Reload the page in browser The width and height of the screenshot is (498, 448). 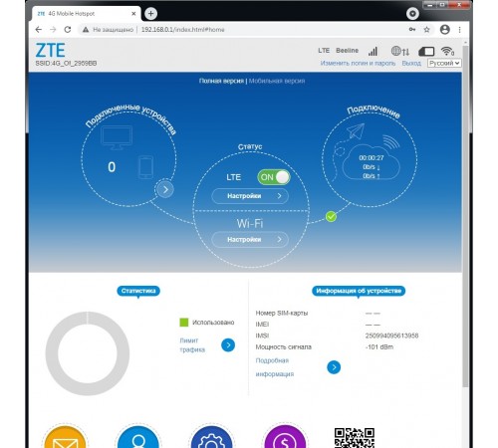[x=68, y=30]
